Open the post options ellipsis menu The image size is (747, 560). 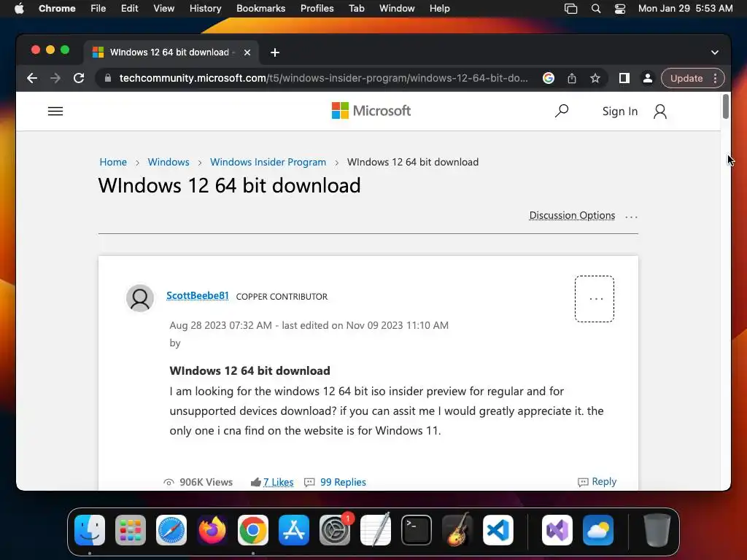[595, 299]
